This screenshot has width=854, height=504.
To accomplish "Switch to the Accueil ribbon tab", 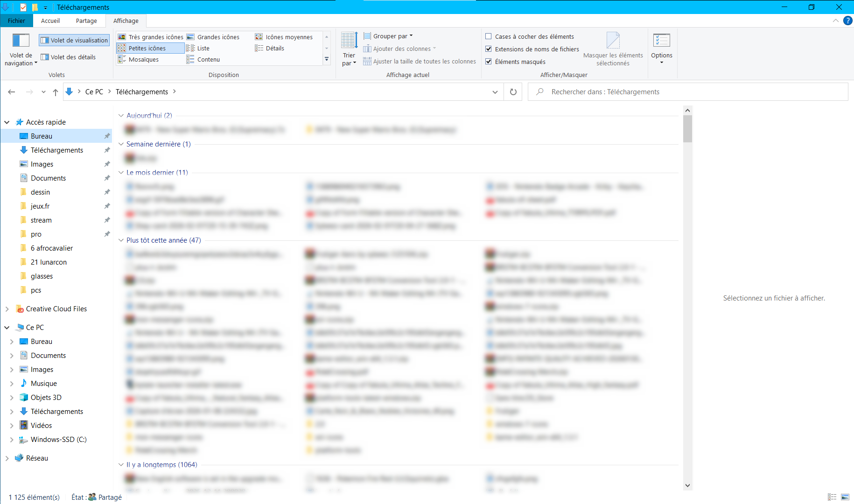I will (50, 21).
